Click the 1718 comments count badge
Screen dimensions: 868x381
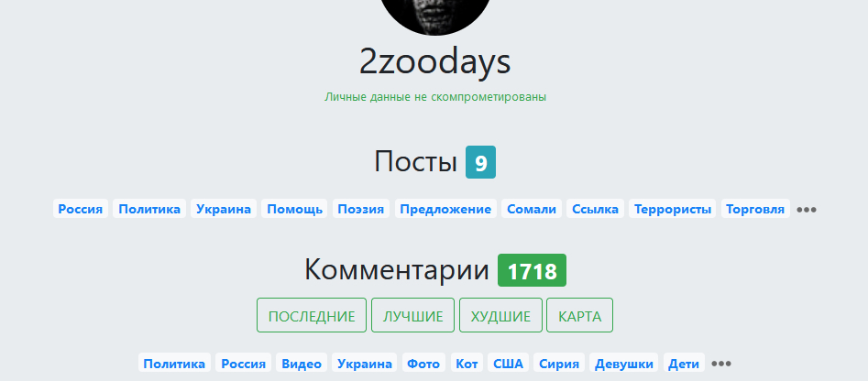click(532, 270)
